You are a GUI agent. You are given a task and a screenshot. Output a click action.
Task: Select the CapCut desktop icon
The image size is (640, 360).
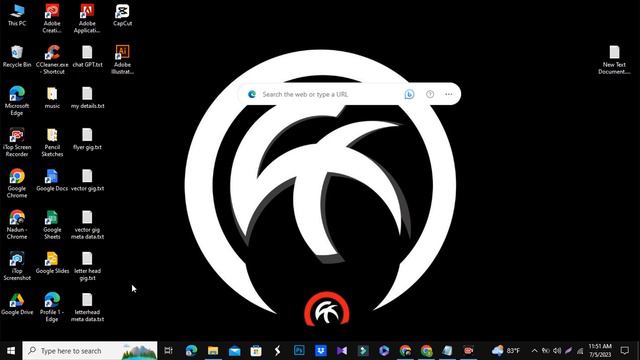coord(122,15)
